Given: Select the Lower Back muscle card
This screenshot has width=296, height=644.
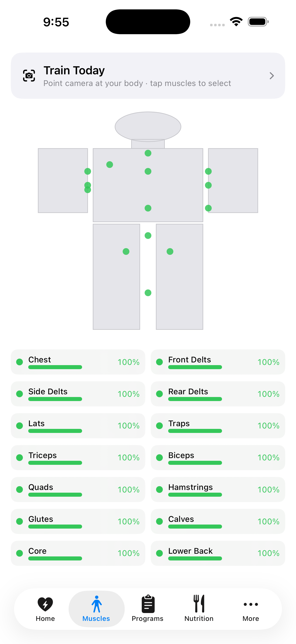Looking at the screenshot, I should tap(218, 553).
